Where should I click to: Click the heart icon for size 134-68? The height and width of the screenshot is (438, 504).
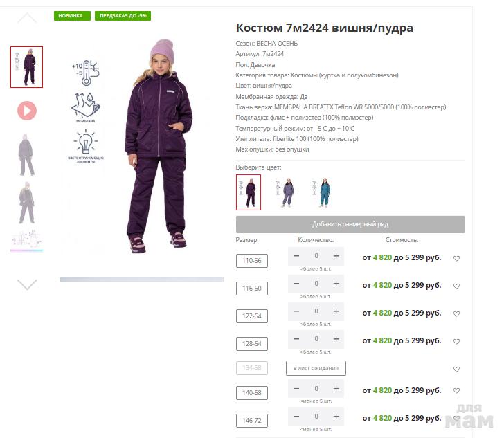456,369
